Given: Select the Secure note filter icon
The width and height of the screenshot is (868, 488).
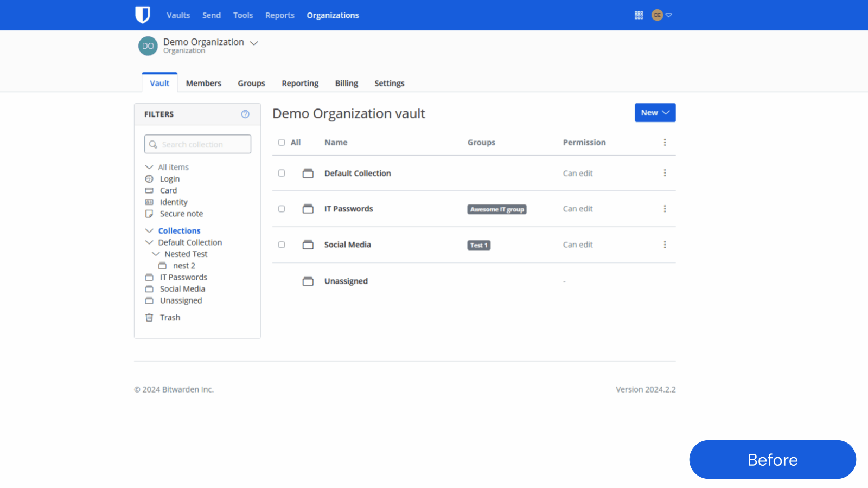Looking at the screenshot, I should (x=149, y=214).
